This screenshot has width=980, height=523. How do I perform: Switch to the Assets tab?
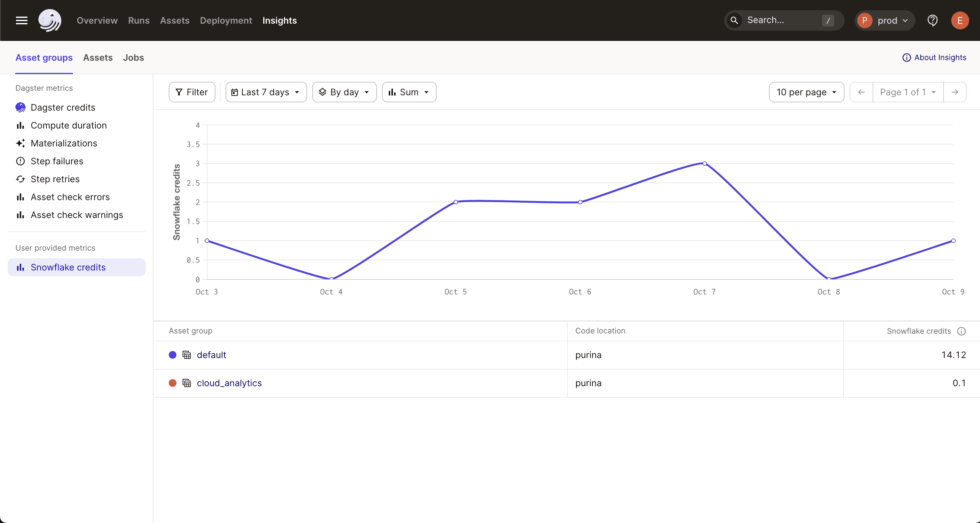[98, 58]
